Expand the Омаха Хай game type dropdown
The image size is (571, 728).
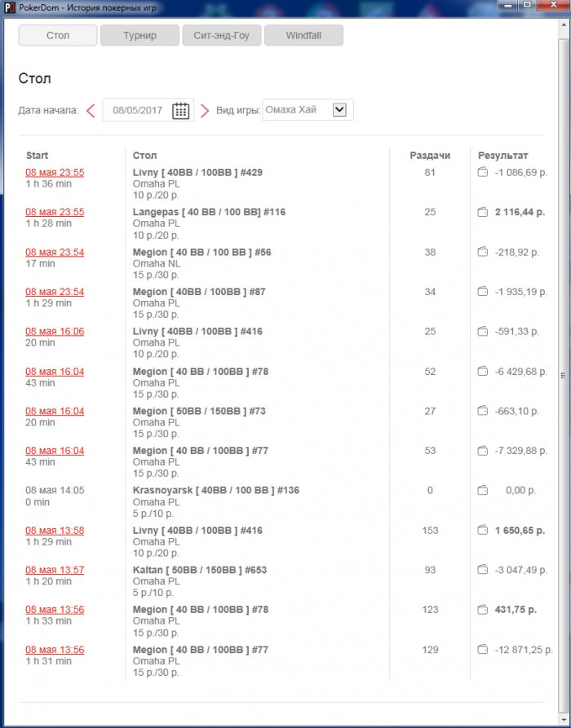click(340, 110)
